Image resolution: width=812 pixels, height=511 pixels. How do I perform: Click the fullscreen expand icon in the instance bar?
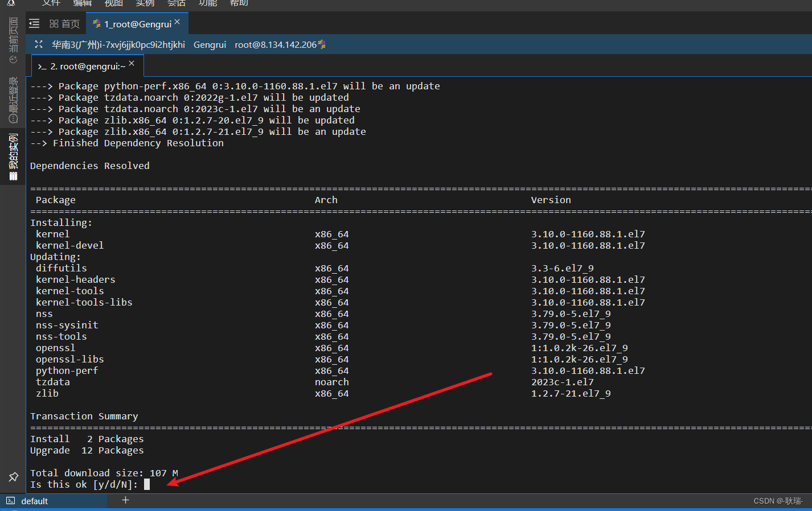(39, 44)
